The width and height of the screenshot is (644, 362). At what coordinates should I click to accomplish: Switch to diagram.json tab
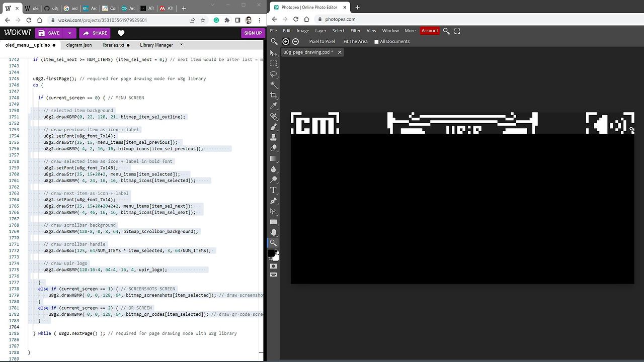click(x=79, y=45)
